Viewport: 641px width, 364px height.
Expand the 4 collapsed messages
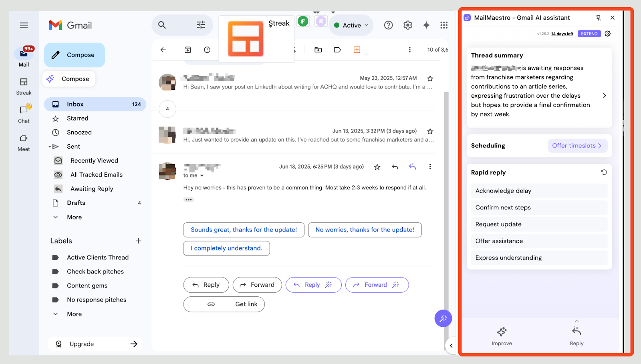point(167,109)
